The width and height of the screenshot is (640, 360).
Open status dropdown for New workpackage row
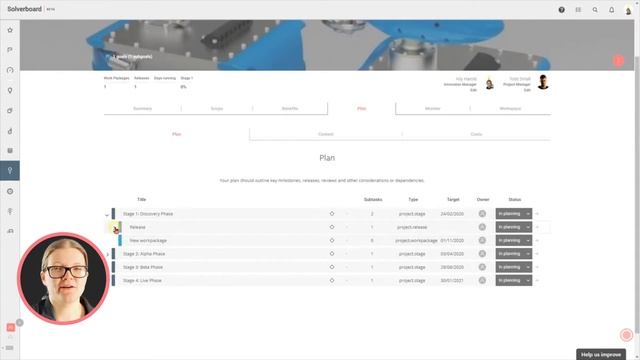click(x=513, y=240)
